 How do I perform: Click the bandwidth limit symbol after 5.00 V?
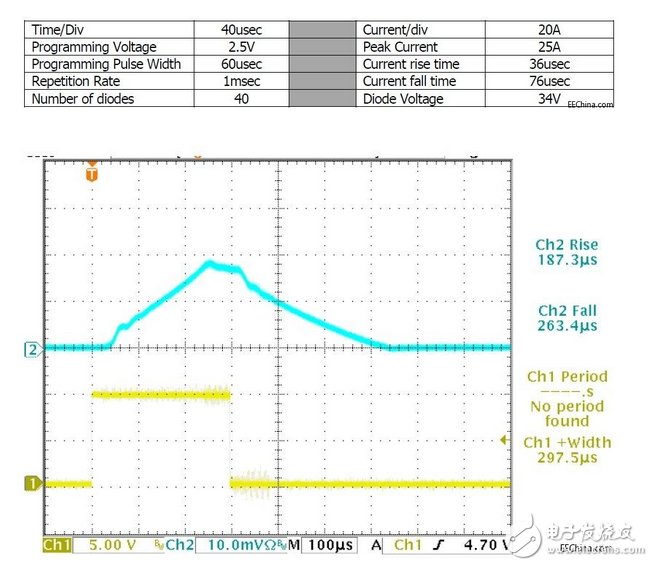click(158, 547)
